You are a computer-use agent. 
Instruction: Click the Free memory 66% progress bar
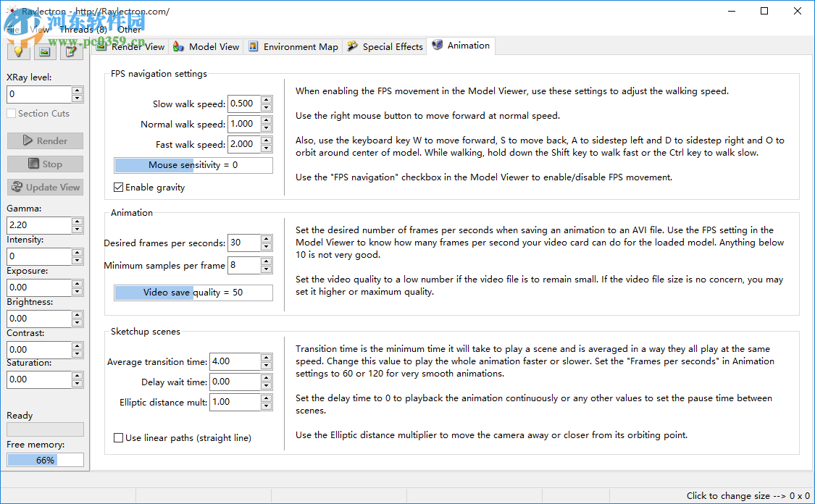pyautogui.click(x=45, y=460)
